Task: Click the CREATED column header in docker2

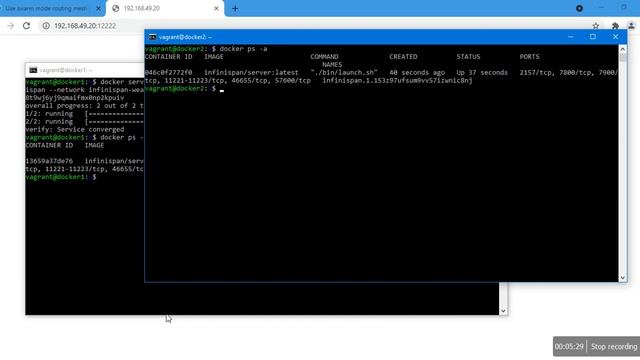Action: (403, 57)
